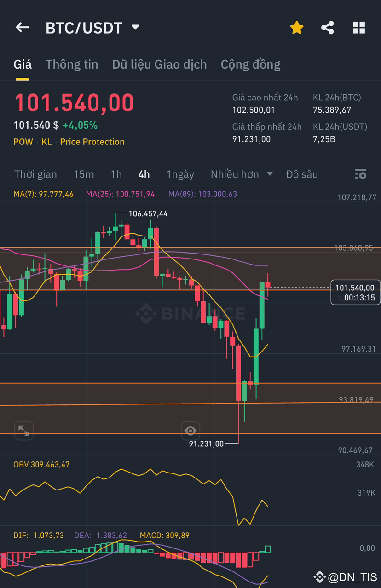Tap the eye icon to hide price line
This screenshot has width=381, height=588.
click(x=190, y=430)
